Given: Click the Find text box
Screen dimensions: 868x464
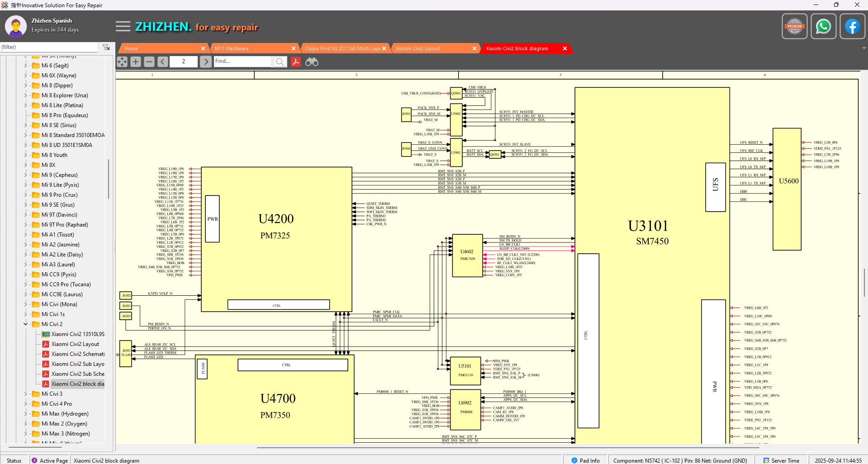Looking at the screenshot, I should point(242,62).
